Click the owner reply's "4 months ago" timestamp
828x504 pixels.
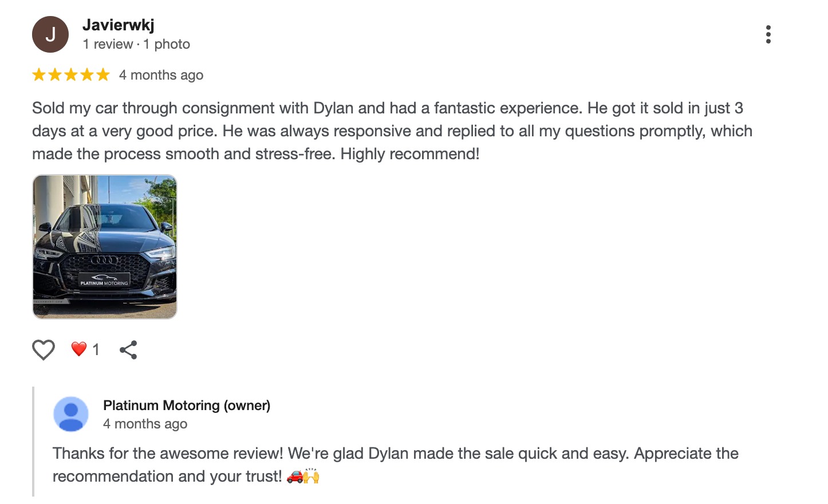[145, 424]
